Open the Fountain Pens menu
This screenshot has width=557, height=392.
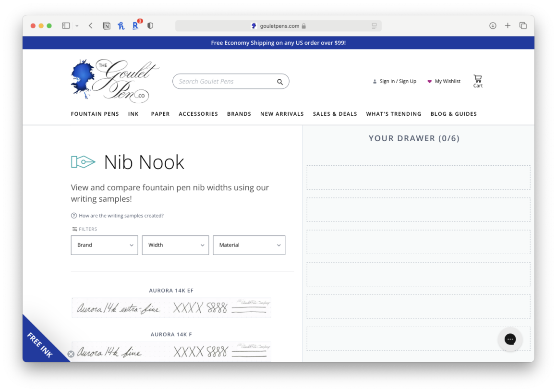tap(95, 114)
